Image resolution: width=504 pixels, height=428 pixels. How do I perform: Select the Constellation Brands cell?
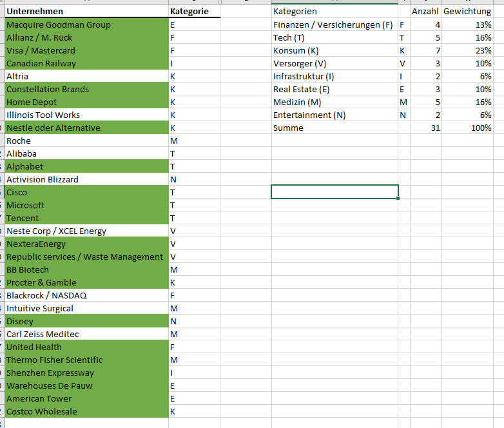(87, 89)
